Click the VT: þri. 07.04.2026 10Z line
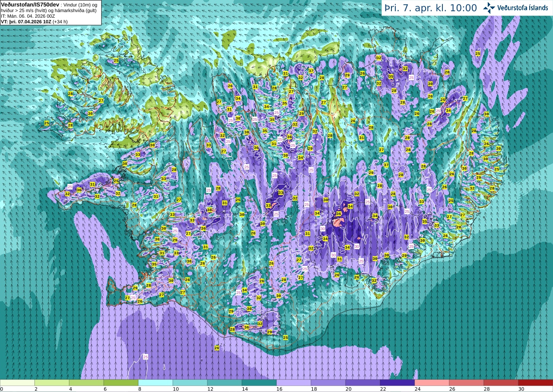Screen dimensions: 553x392 click(x=34, y=22)
